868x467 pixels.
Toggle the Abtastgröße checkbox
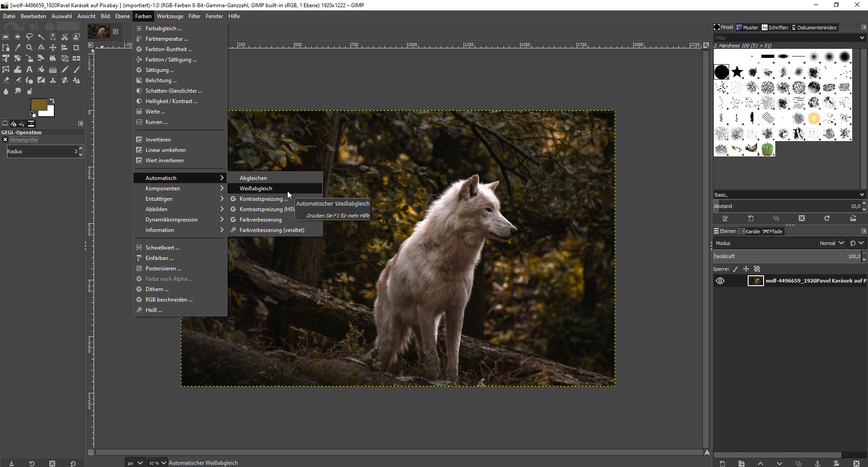click(x=5, y=140)
